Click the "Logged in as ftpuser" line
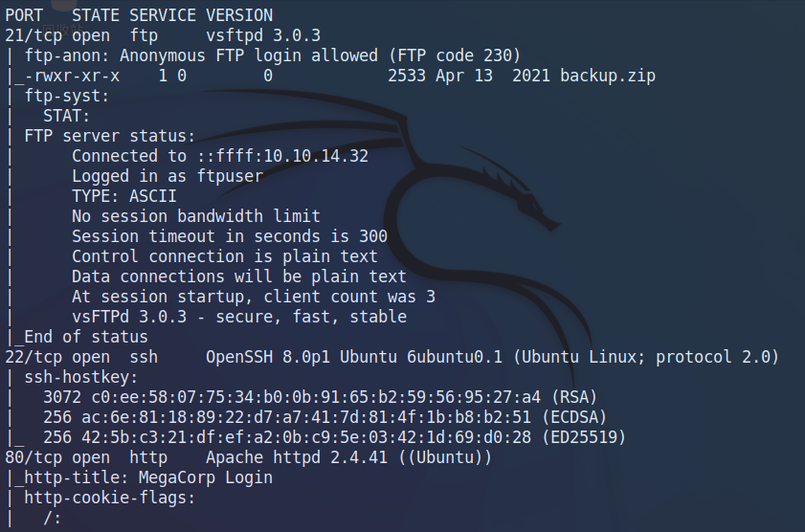 [x=167, y=176]
